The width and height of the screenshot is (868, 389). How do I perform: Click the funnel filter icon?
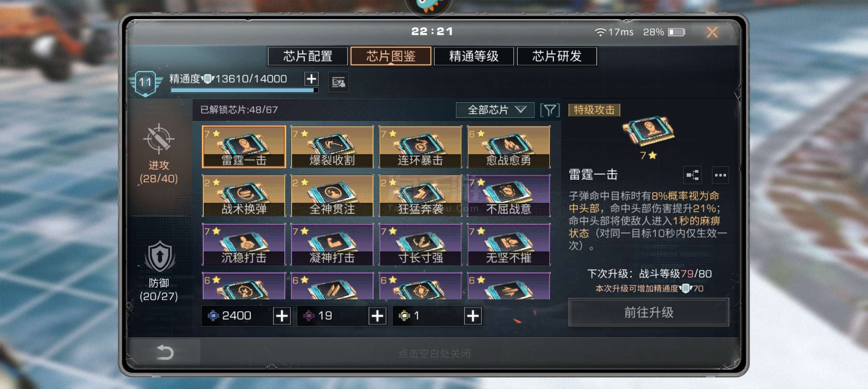tap(550, 110)
